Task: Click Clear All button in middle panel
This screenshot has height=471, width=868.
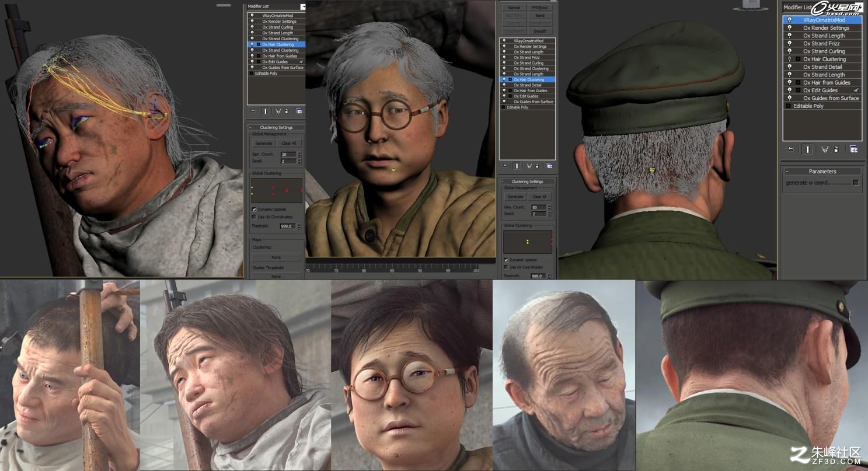Action: [539, 197]
